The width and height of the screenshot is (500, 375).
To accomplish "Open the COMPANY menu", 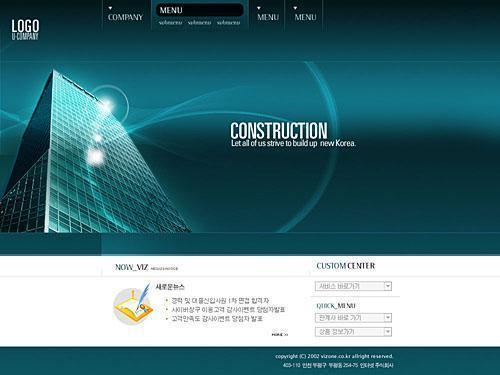I will 125,17.
